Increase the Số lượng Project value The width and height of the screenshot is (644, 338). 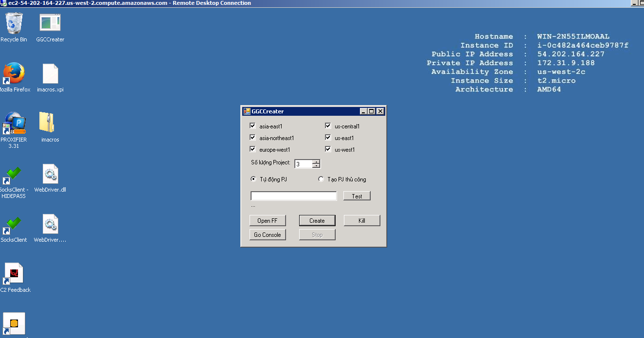[316, 162]
